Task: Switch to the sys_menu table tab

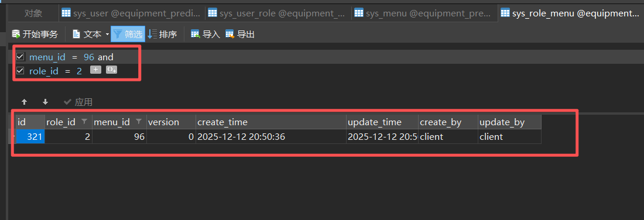Action: point(424,13)
